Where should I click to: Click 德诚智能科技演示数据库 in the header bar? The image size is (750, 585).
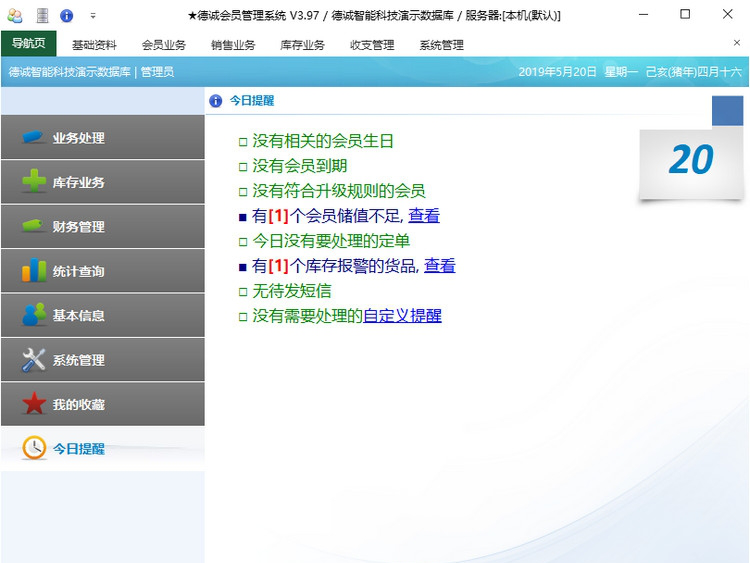[70, 72]
